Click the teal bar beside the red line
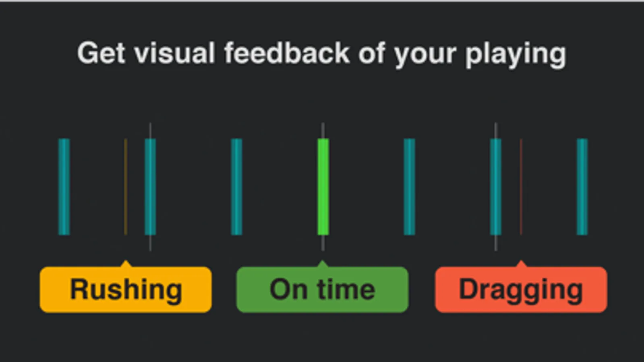The image size is (644, 362). coord(496,187)
